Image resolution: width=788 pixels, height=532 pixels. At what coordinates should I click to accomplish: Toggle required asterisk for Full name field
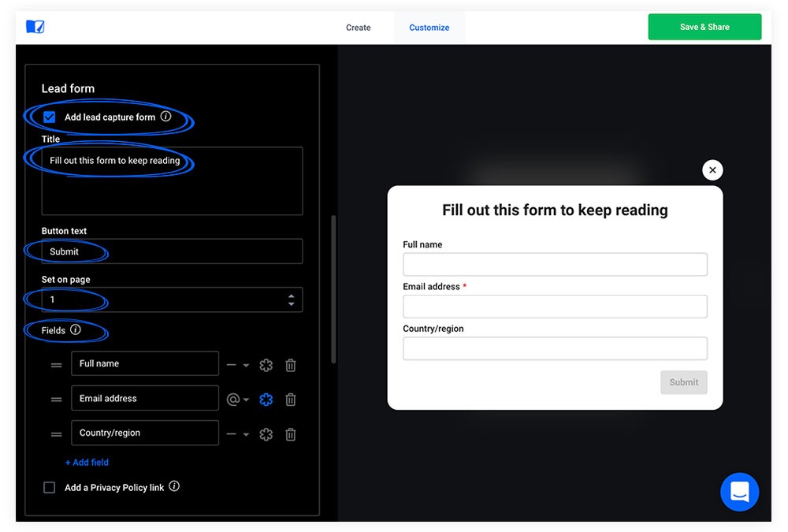coord(266,365)
